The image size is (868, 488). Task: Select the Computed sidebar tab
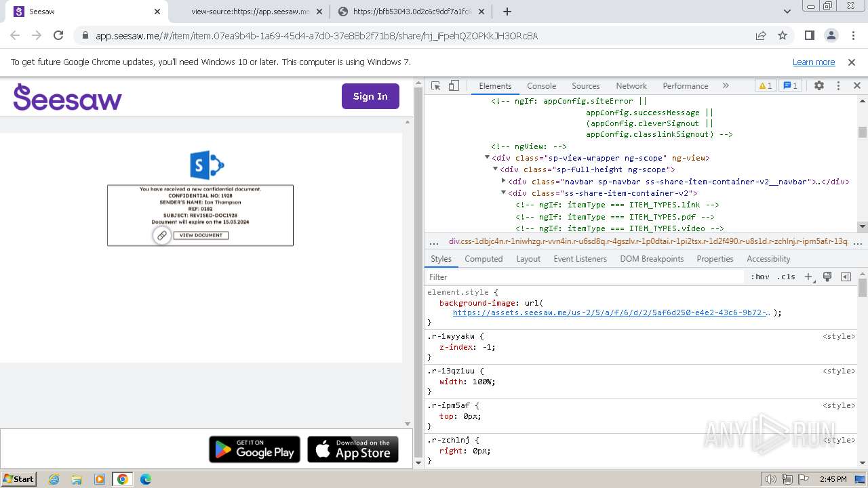(484, 259)
